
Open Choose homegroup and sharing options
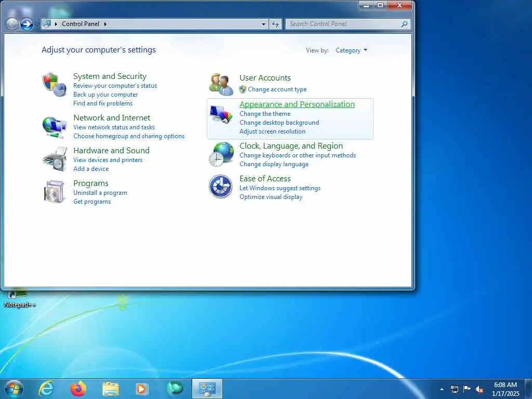click(x=129, y=136)
